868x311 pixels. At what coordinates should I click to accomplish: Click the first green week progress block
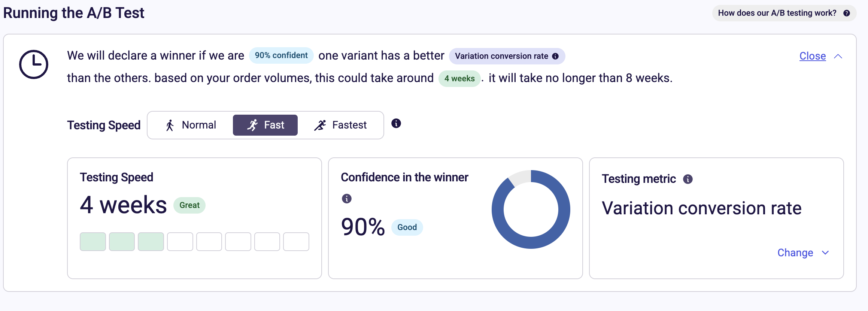click(93, 242)
